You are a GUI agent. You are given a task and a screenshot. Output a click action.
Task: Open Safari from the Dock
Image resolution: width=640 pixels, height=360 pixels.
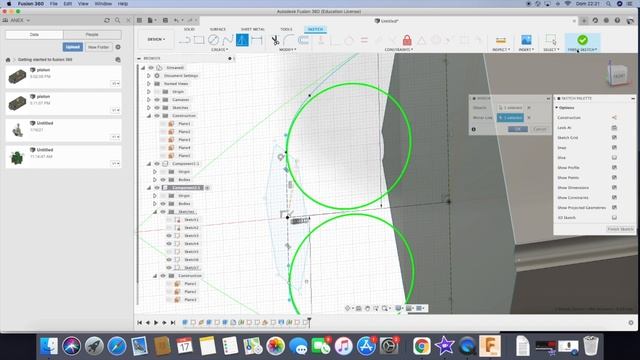pos(117,346)
